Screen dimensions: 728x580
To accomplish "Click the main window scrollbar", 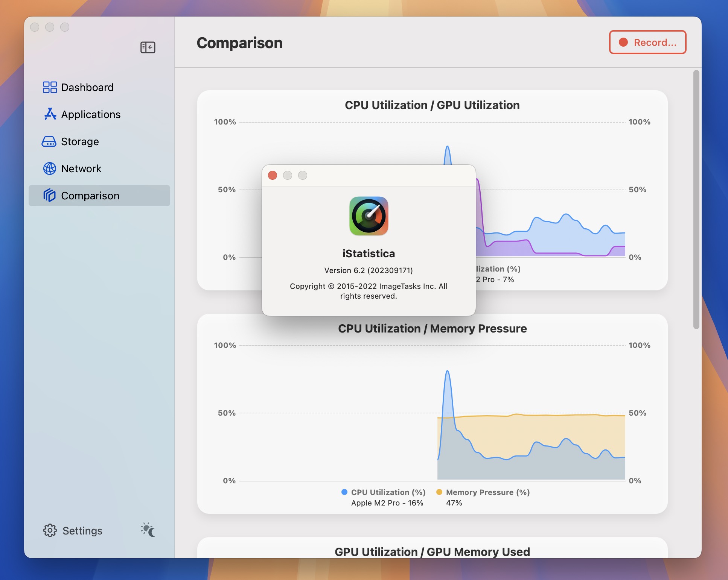I will point(696,199).
